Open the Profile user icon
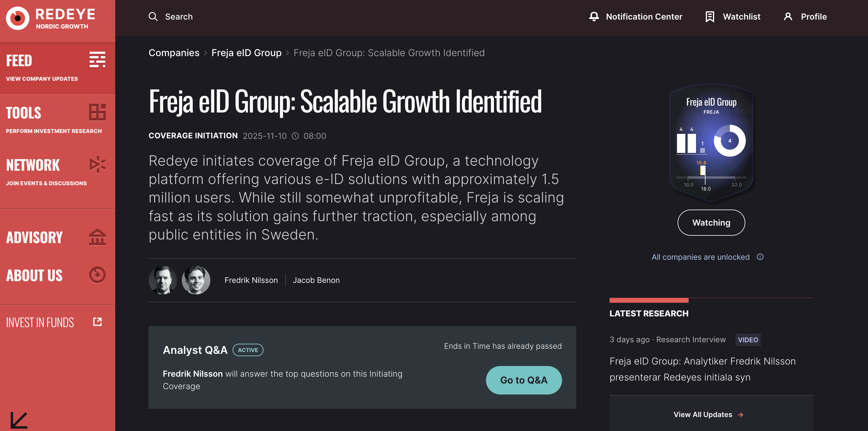Image resolution: width=868 pixels, height=431 pixels. (x=788, y=17)
